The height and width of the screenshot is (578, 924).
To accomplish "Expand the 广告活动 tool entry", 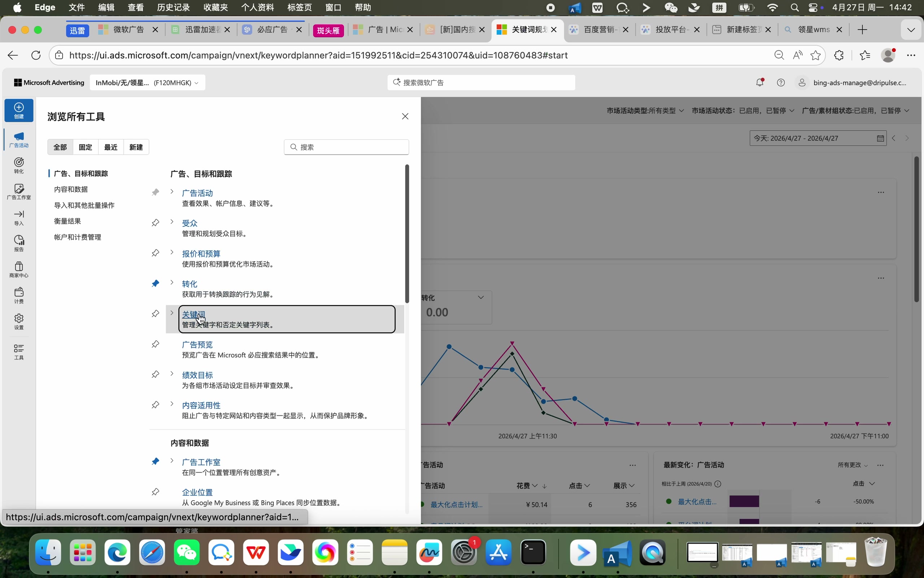I will tap(172, 191).
